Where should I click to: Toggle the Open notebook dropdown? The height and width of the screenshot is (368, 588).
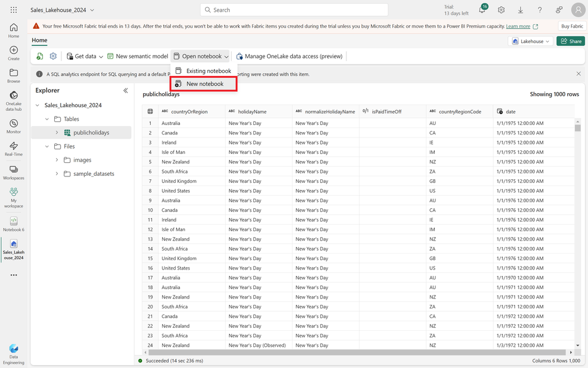201,57
